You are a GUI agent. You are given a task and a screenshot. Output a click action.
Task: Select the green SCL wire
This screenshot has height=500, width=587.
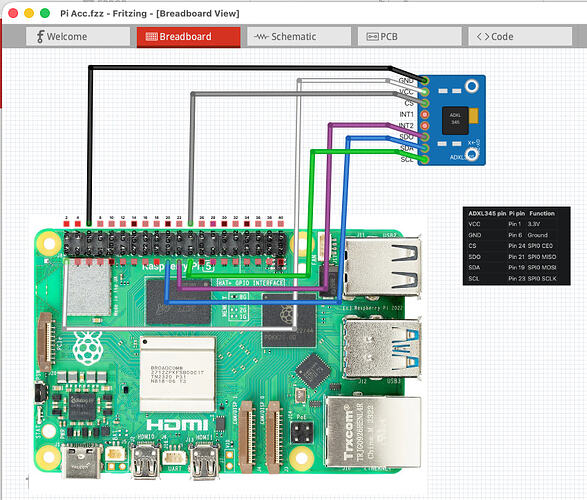[x=312, y=210]
